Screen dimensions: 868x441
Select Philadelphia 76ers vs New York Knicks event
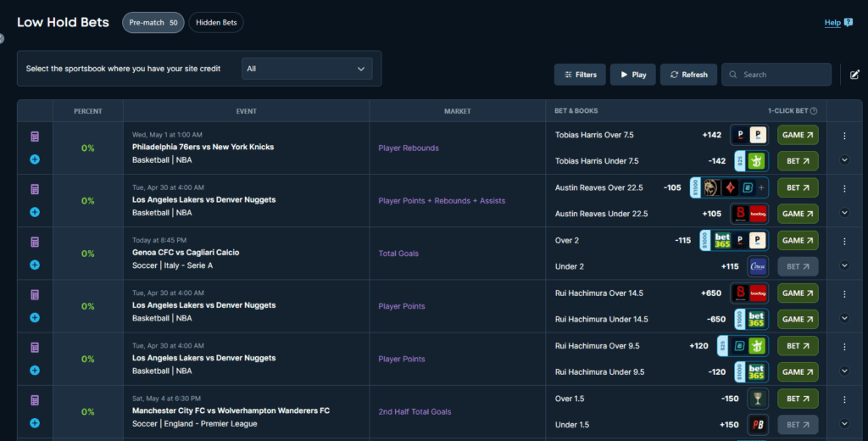pyautogui.click(x=203, y=147)
